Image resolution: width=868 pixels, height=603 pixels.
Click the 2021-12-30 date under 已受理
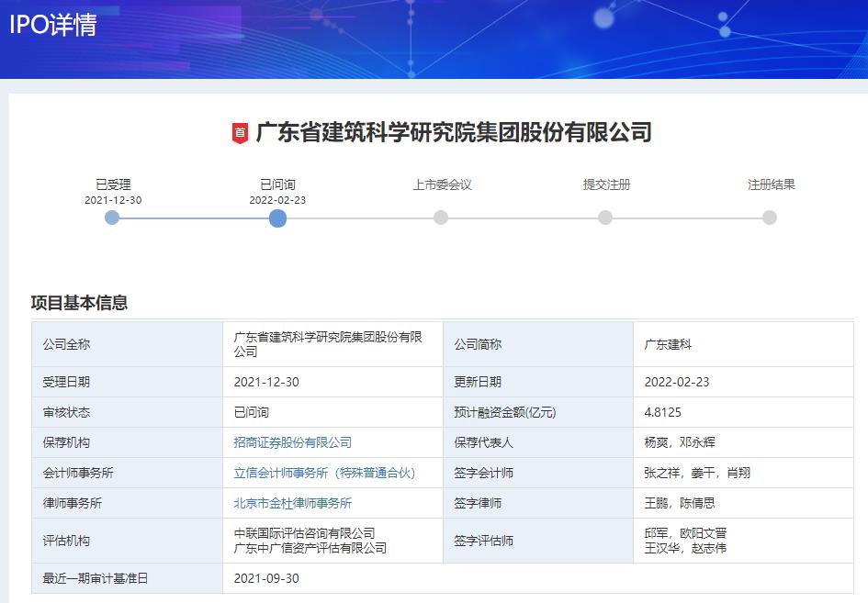pyautogui.click(x=113, y=200)
